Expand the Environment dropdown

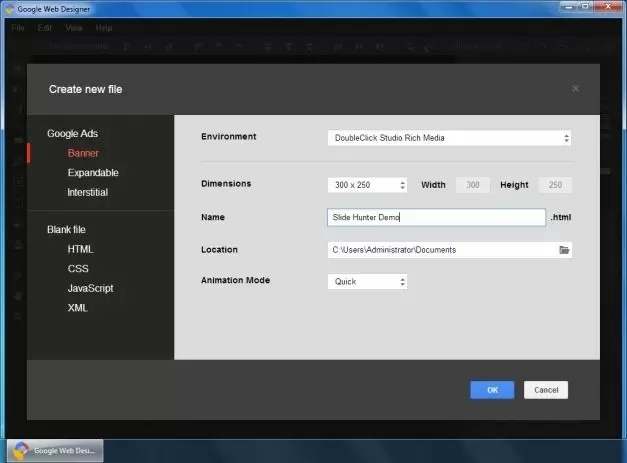tap(449, 138)
